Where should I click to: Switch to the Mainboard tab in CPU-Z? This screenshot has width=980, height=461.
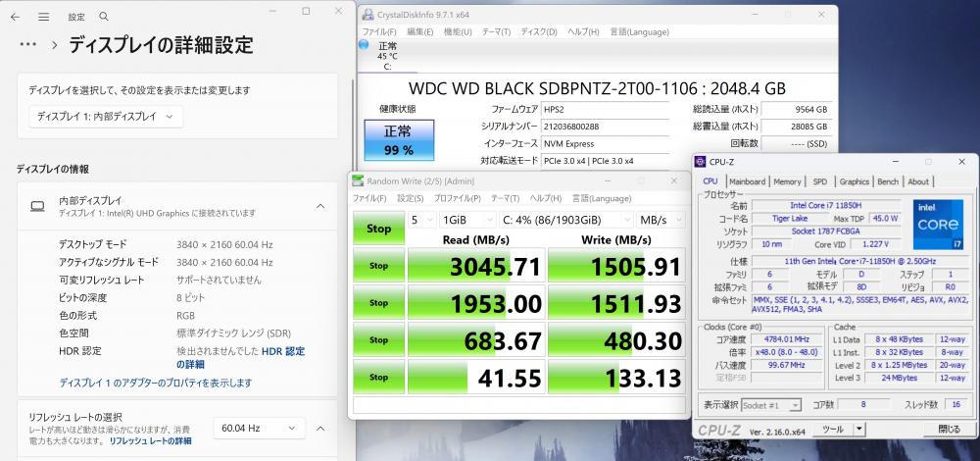(x=747, y=181)
